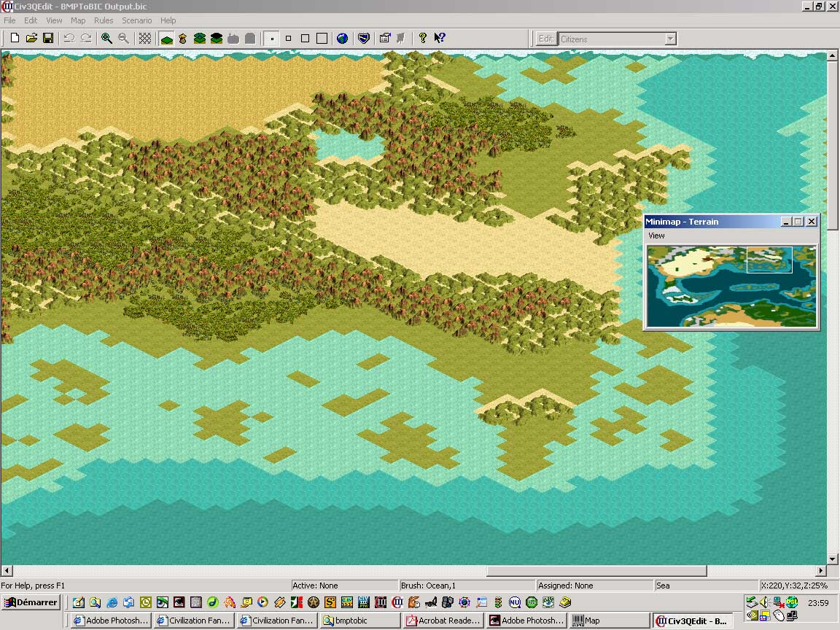Choose the smallest brush size
The height and width of the screenshot is (630, 840).
pos(272,39)
